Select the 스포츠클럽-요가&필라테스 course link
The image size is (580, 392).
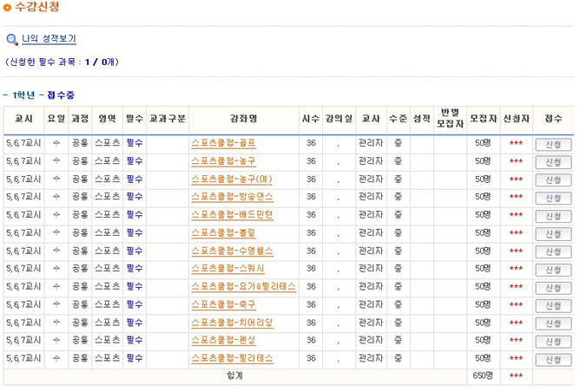point(243,286)
